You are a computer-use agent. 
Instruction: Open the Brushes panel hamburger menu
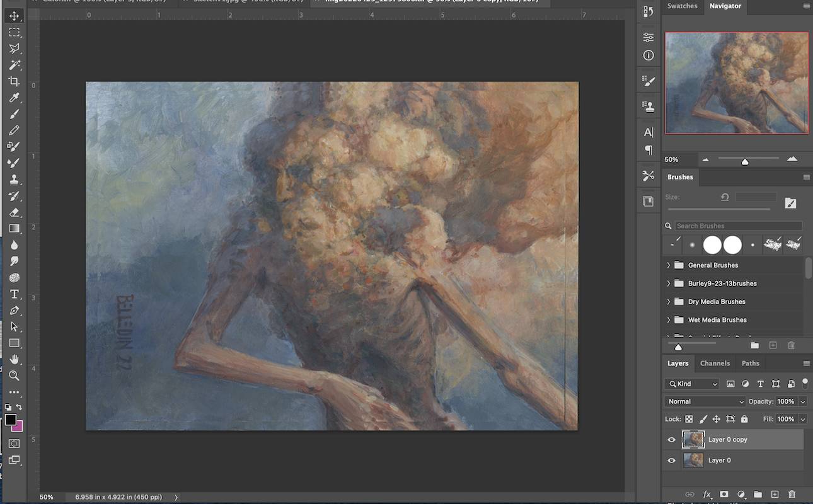(806, 178)
